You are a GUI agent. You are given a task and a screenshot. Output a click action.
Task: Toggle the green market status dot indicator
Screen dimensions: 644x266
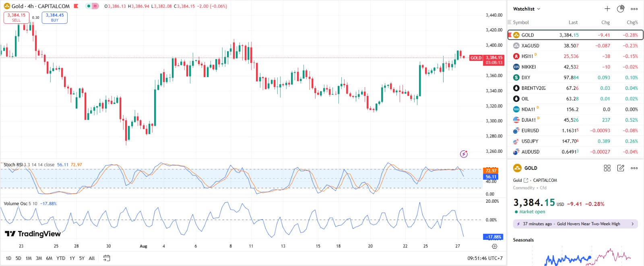(x=89, y=6)
